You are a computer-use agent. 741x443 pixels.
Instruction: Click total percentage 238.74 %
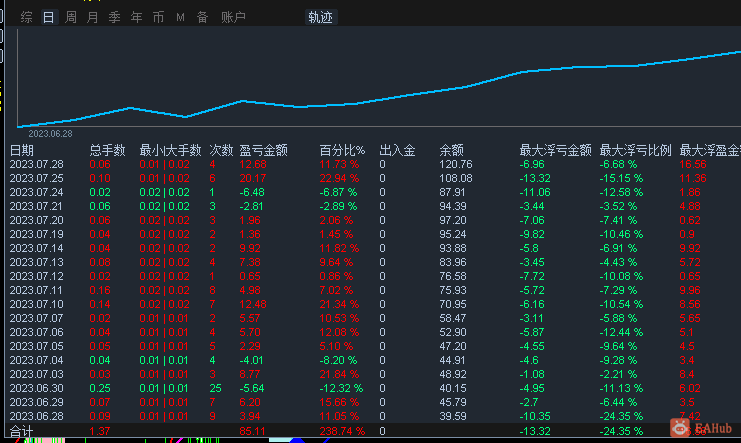[342, 431]
